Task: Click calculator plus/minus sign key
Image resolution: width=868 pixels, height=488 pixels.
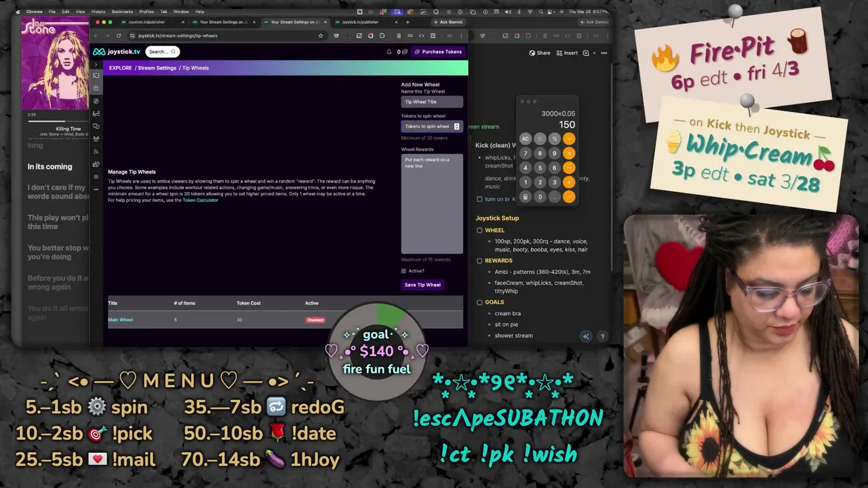Action: tap(540, 139)
